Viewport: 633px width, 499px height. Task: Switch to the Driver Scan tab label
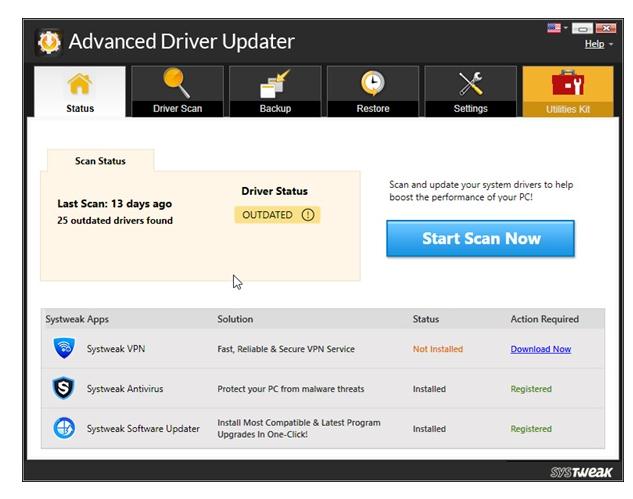click(178, 108)
